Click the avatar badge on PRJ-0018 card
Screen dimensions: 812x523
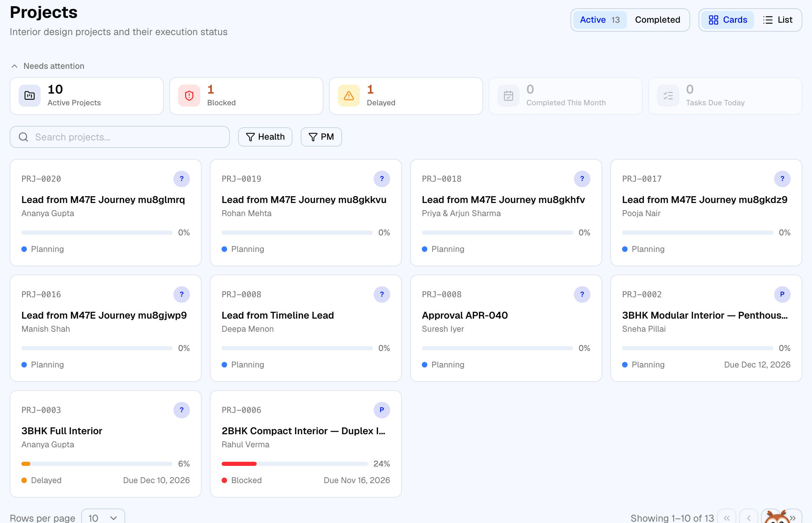coord(582,179)
